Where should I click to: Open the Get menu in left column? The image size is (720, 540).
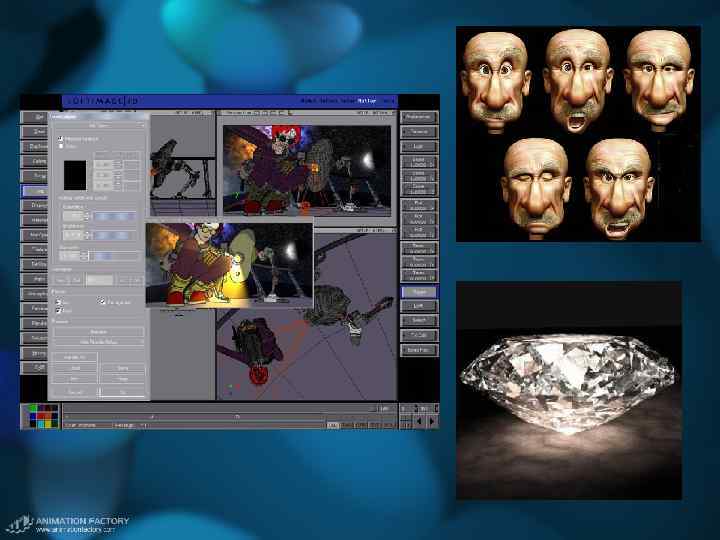click(35, 117)
